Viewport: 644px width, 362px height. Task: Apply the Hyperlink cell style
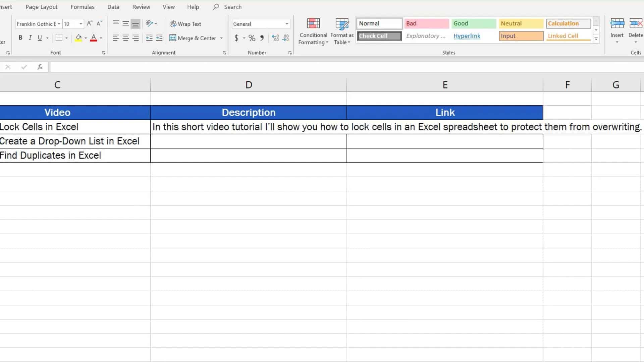pyautogui.click(x=467, y=36)
